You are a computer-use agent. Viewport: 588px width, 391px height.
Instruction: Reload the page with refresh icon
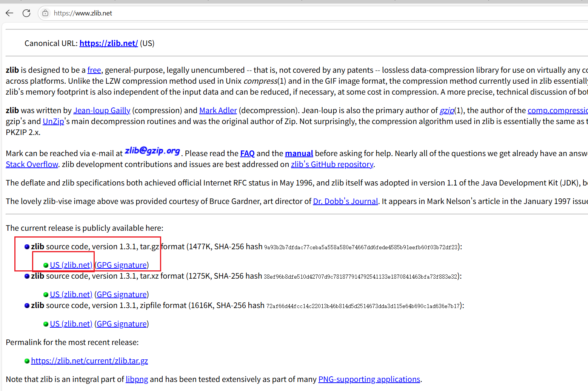[x=26, y=13]
